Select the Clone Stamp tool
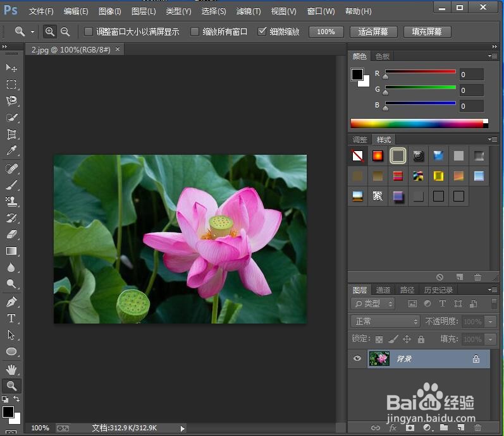 coord(11,202)
